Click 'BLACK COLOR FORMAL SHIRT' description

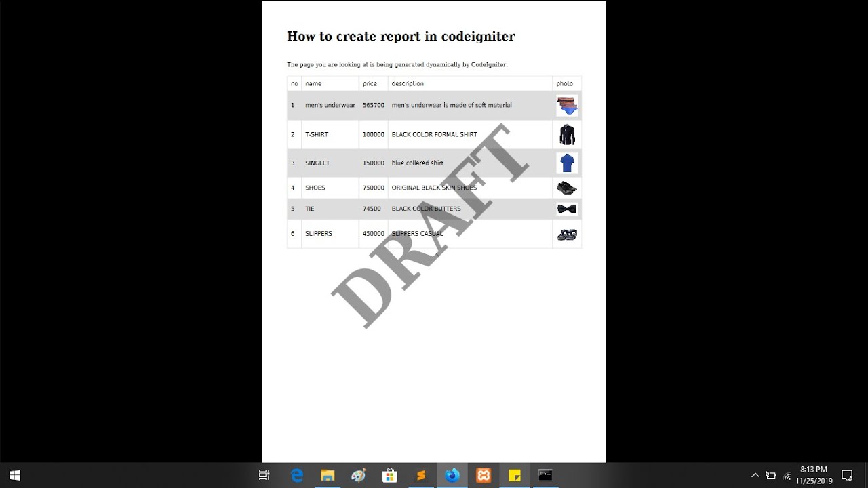coord(435,134)
